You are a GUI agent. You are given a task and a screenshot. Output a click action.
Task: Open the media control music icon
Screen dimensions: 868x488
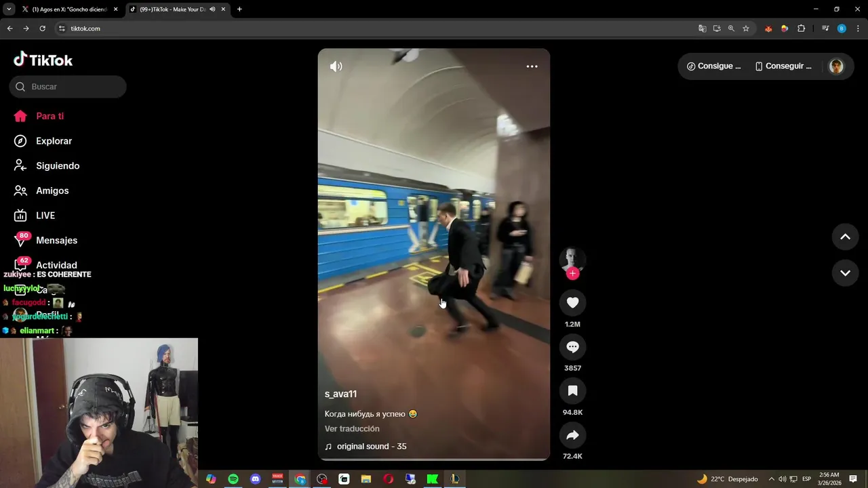pyautogui.click(x=825, y=28)
